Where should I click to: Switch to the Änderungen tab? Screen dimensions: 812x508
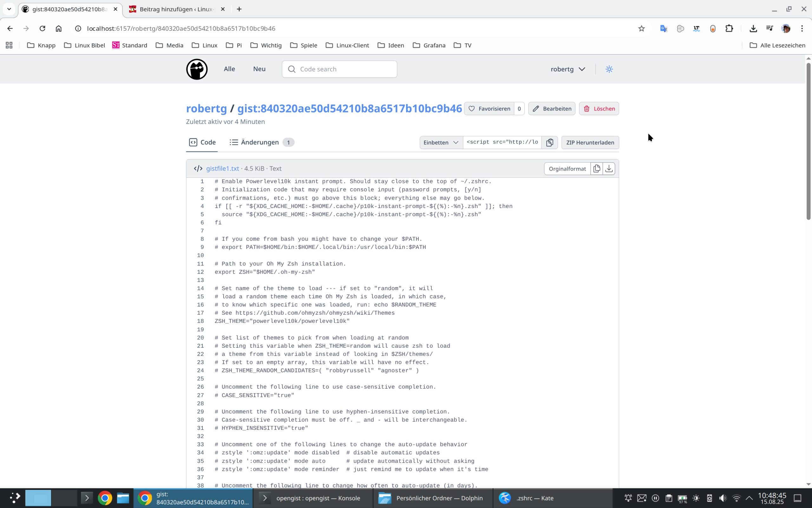262,143
